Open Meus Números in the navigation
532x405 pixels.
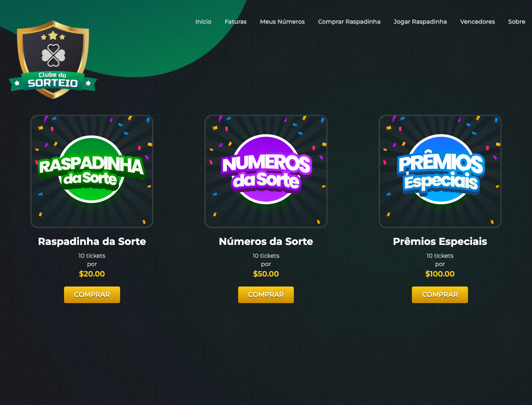[x=282, y=22]
